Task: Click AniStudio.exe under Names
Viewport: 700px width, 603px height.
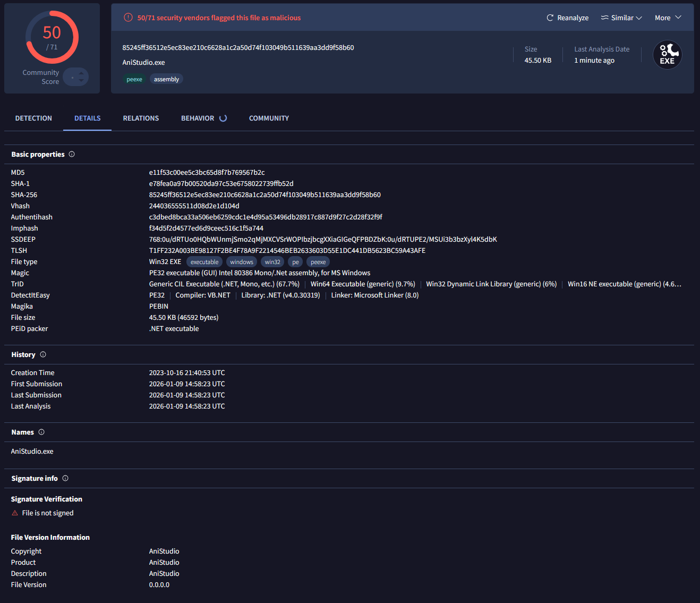Action: pos(32,452)
